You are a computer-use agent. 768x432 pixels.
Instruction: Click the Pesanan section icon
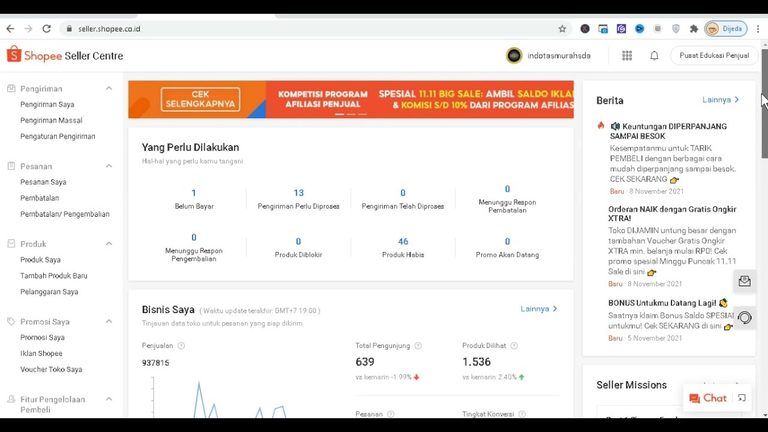pyautogui.click(x=11, y=166)
